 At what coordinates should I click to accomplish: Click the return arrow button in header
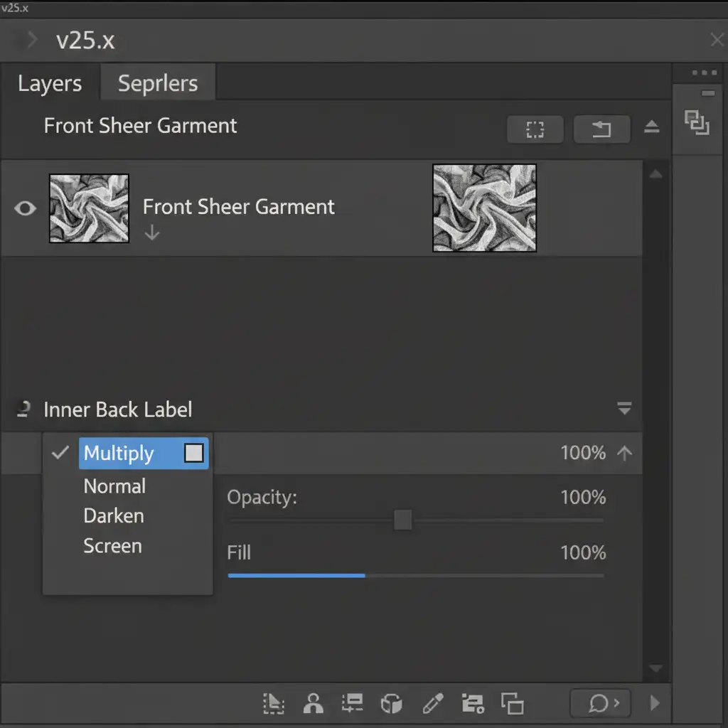click(x=601, y=129)
